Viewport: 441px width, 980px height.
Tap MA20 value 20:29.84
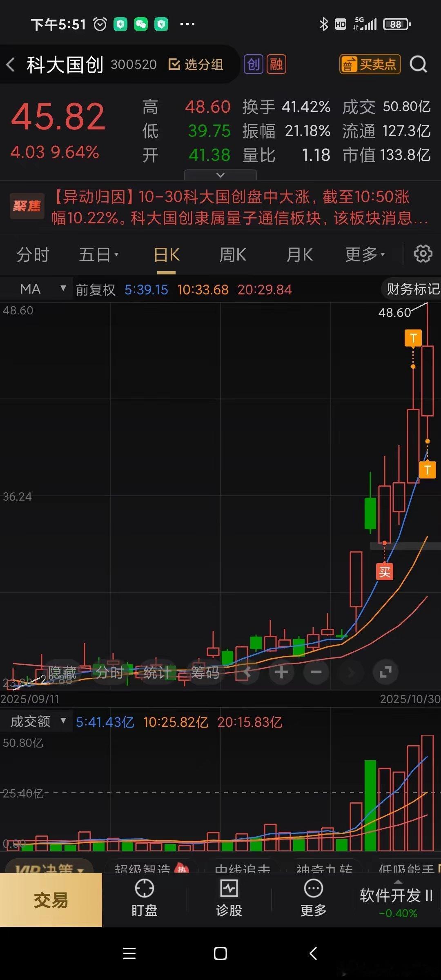point(265,290)
